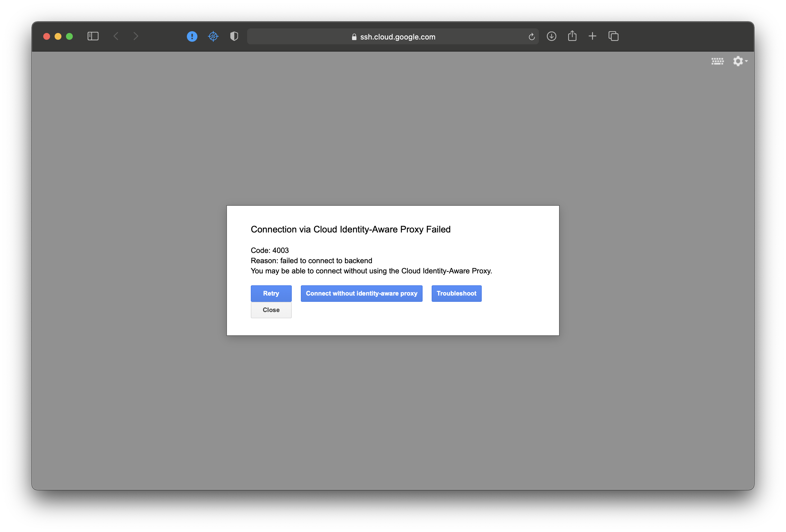This screenshot has width=786, height=532.
Task: Show downloads via the download arrow icon
Action: click(551, 36)
